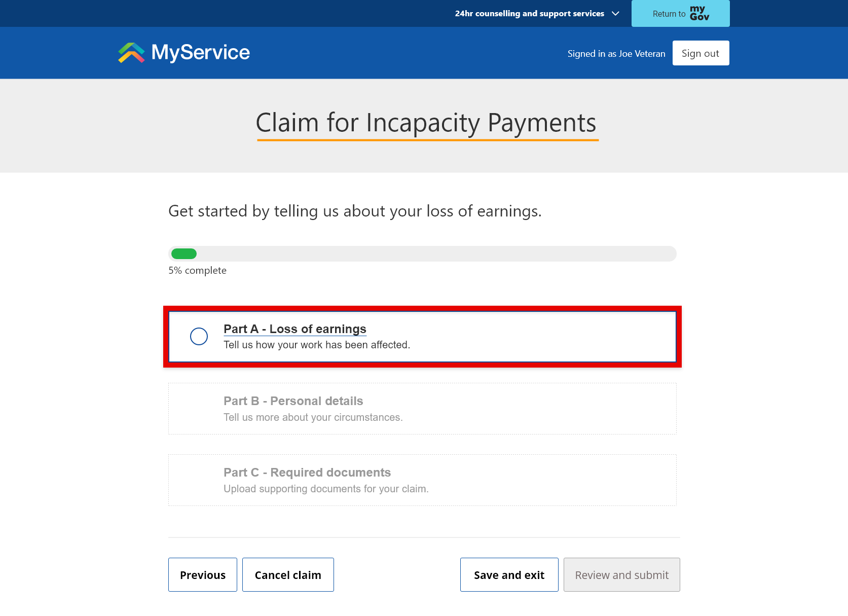The image size is (848, 616).
Task: Open the myGov logo link
Action: 699,13
